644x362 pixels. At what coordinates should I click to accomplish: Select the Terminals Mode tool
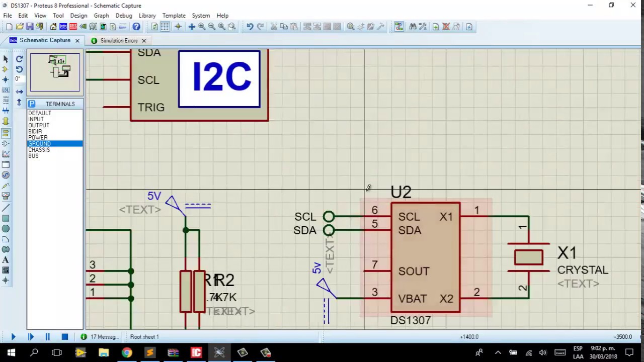(x=6, y=133)
